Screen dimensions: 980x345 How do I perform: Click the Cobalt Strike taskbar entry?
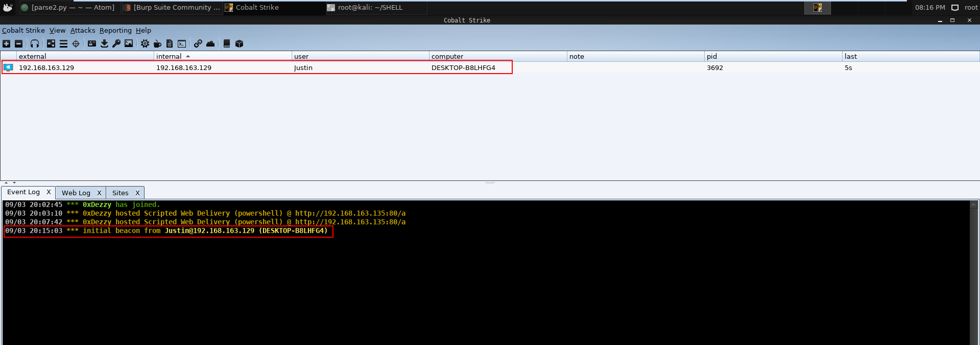coord(274,8)
